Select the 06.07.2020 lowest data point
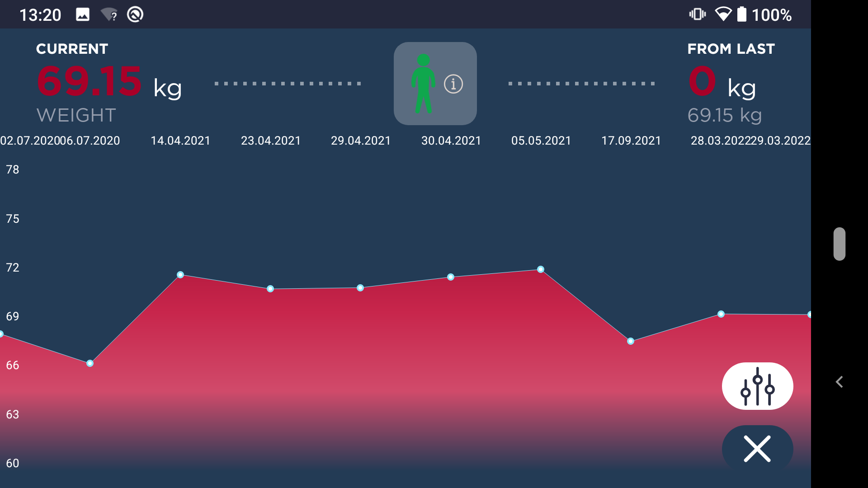 click(90, 363)
